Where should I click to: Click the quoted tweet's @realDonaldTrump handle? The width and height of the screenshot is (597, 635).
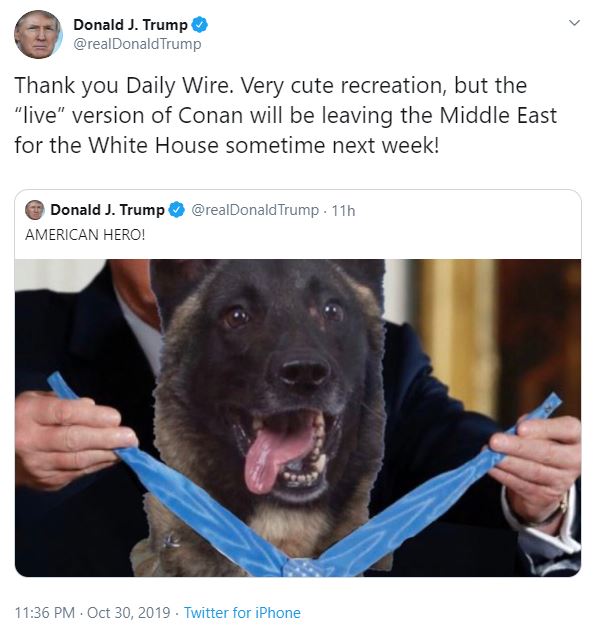[x=255, y=210]
